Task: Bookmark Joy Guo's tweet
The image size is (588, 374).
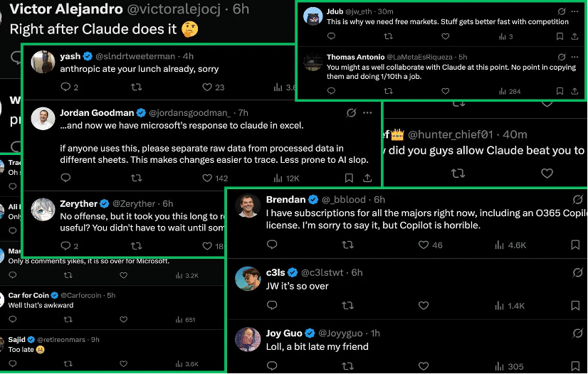Action: click(x=575, y=367)
